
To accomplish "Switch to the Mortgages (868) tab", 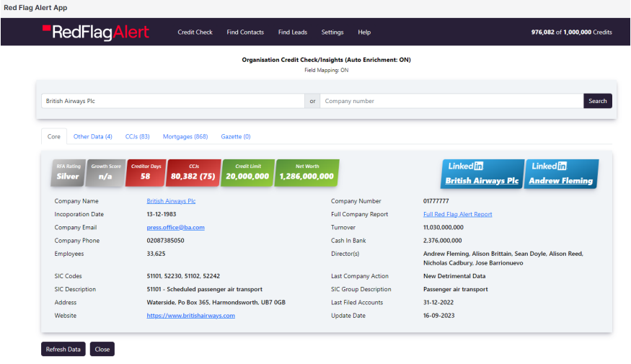I will point(185,137).
